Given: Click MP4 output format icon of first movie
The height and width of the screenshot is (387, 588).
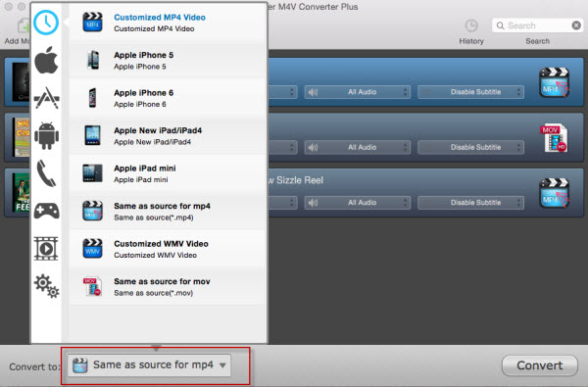Looking at the screenshot, I should click(555, 82).
